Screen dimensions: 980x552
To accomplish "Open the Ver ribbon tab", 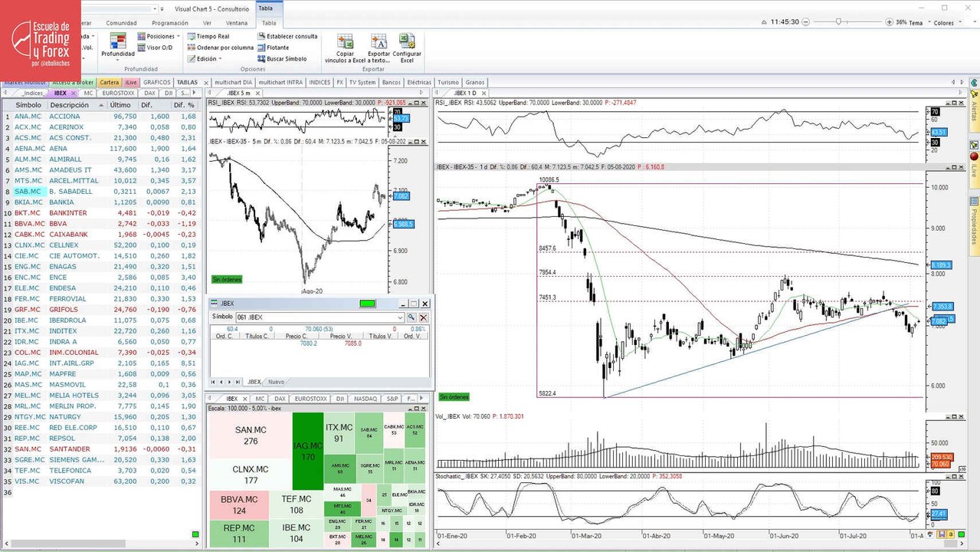I will pyautogui.click(x=207, y=23).
